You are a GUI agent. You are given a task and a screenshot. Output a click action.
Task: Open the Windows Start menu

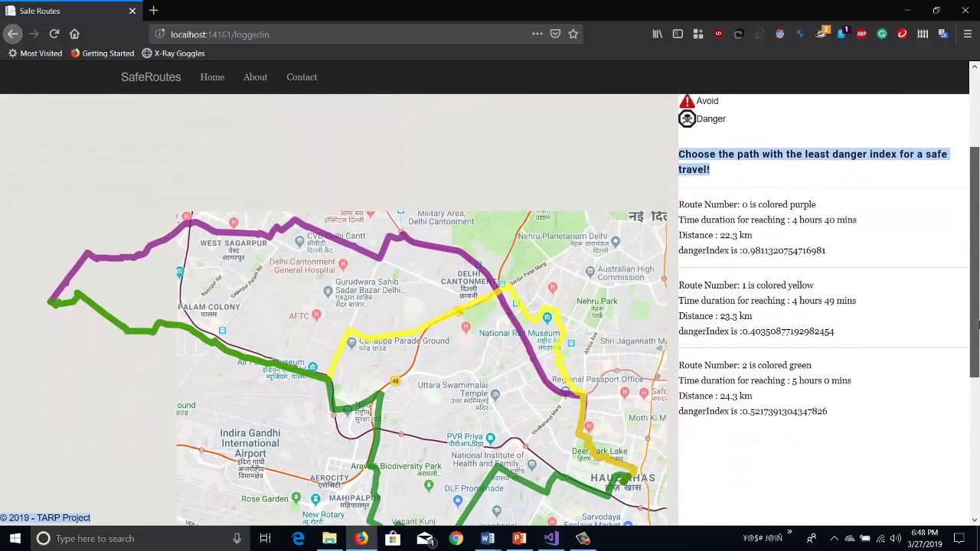[15, 538]
